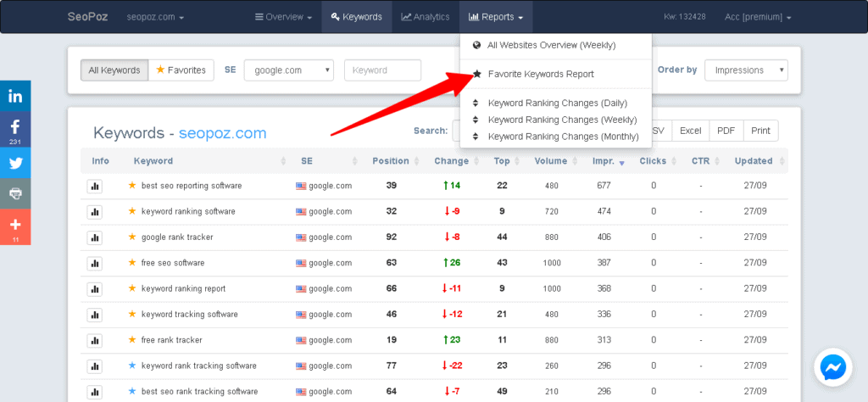The height and width of the screenshot is (402, 868).
Task: Open the chart info for free seo software
Action: [95, 264]
